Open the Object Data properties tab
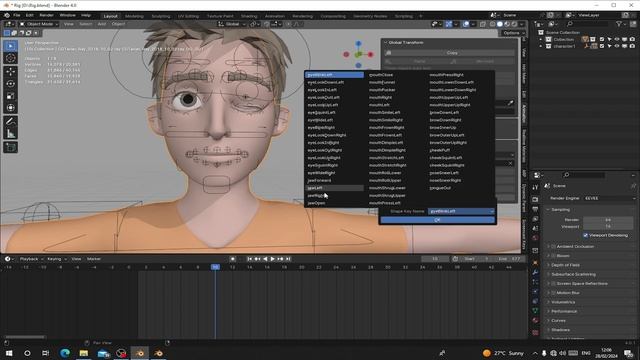 [x=535, y=311]
